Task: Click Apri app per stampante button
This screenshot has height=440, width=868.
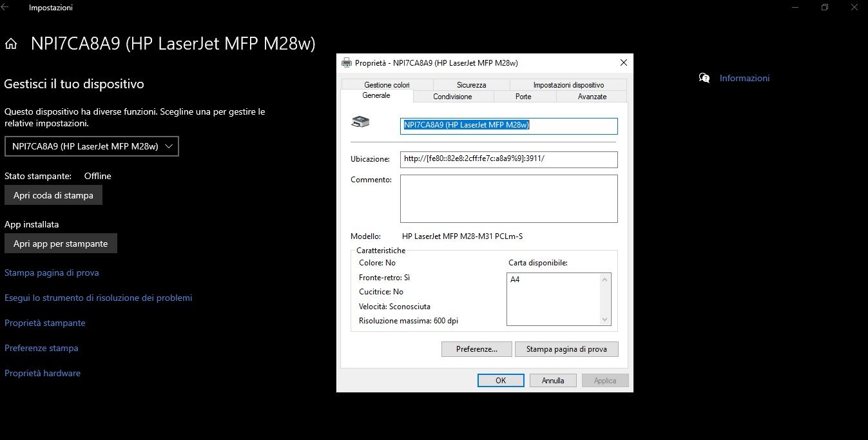Action: (x=61, y=244)
